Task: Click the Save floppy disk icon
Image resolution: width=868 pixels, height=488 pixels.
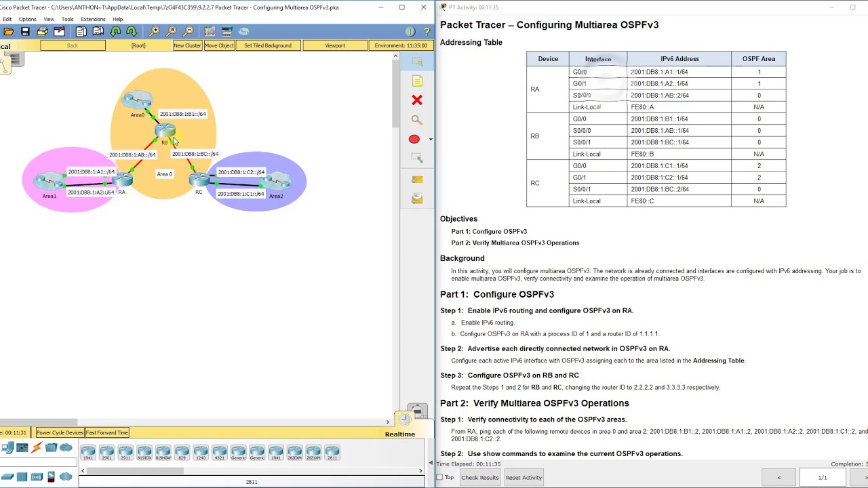Action: point(25,32)
